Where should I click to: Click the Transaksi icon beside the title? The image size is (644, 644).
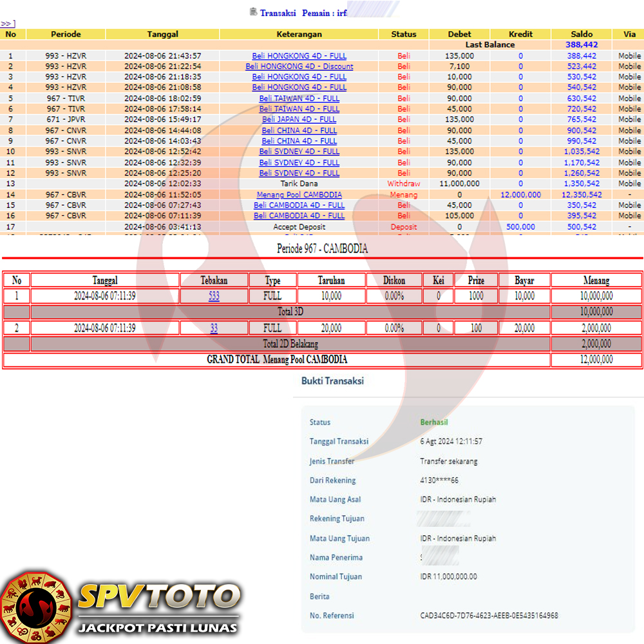tap(254, 12)
